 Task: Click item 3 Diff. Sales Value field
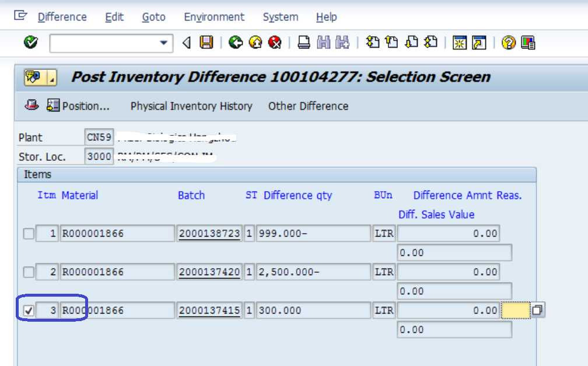454,330
